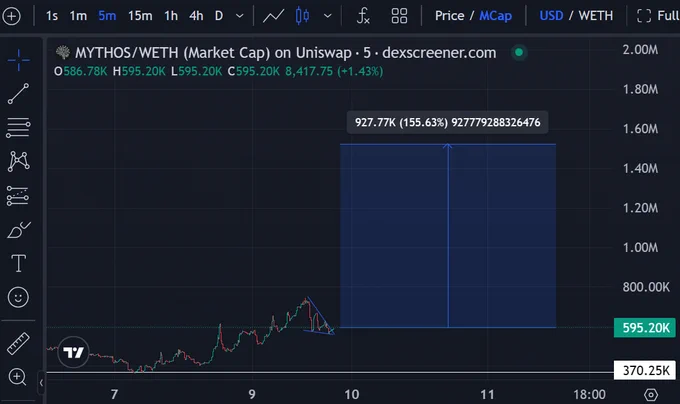The image size is (680, 404).
Task: Click the 370.25K horizontal line label
Action: (645, 371)
